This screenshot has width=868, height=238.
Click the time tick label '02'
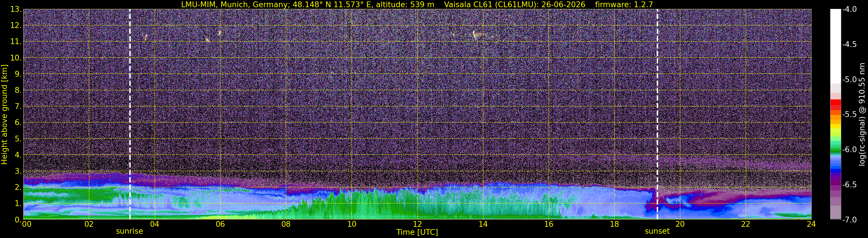(89, 224)
